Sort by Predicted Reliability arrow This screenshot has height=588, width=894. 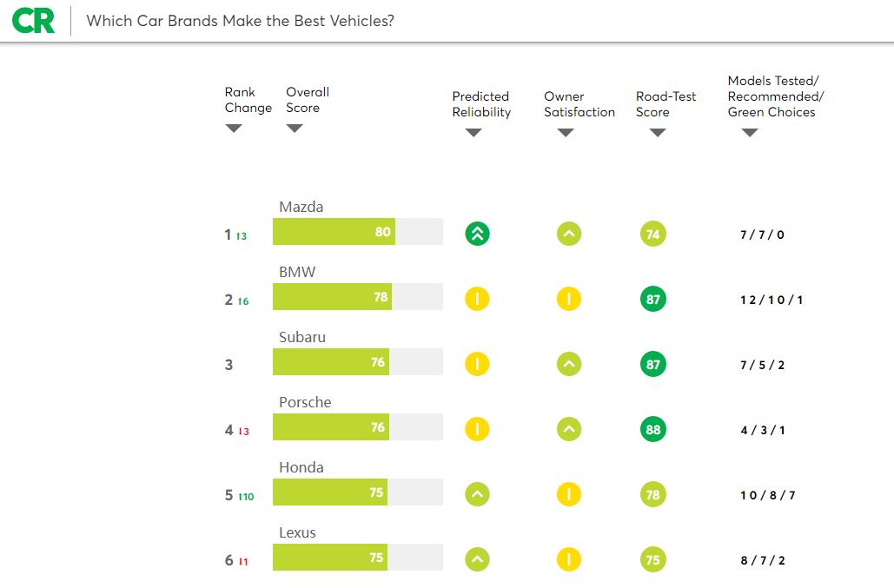coord(473,133)
